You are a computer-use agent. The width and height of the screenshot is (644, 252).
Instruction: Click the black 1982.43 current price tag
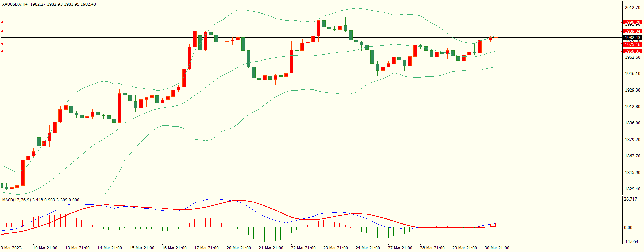point(632,38)
